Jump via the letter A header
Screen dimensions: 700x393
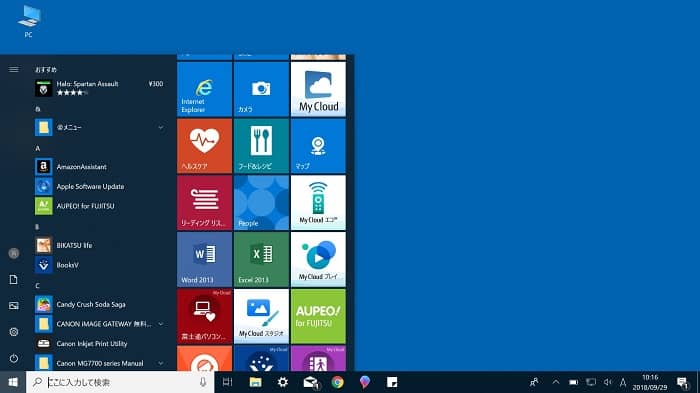click(38, 148)
